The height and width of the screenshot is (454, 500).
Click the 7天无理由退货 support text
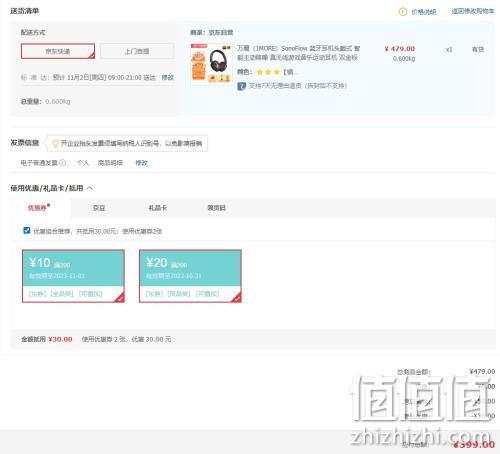[298, 86]
